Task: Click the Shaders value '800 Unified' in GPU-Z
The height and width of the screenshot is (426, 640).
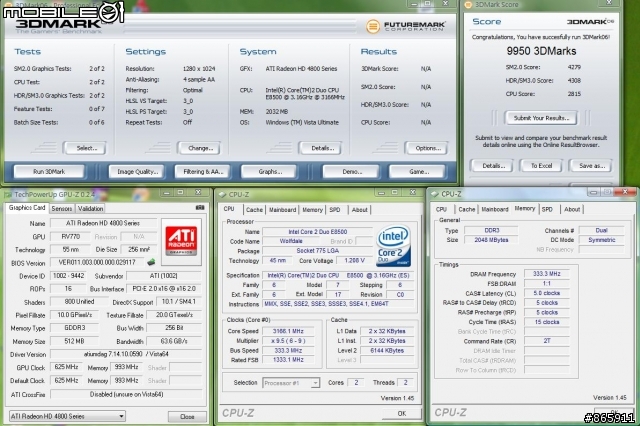Action: [x=79, y=302]
